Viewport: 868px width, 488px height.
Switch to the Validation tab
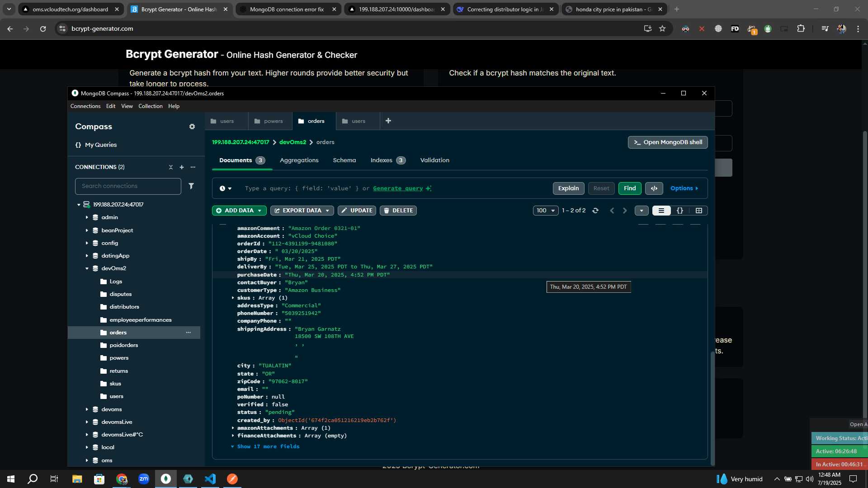pos(435,160)
